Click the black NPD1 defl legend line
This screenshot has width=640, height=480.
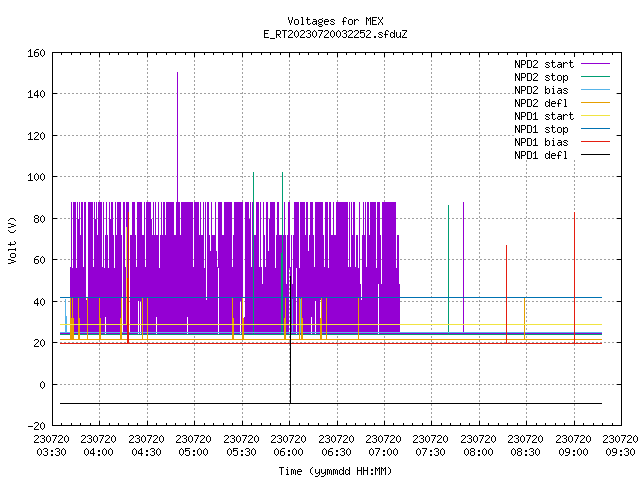click(595, 155)
